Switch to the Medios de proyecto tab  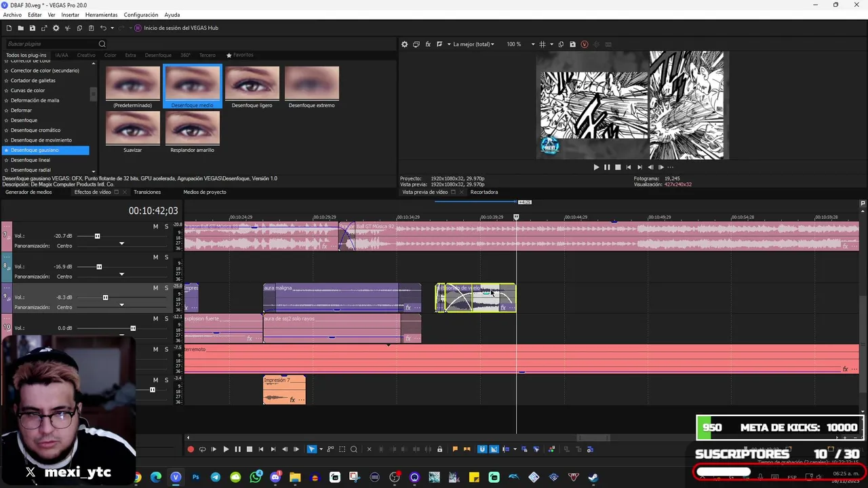(x=205, y=192)
